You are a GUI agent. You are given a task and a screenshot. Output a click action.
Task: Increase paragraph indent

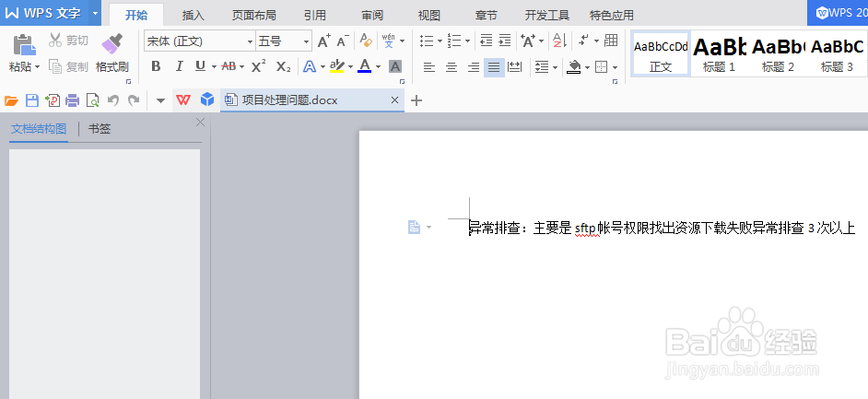[504, 41]
